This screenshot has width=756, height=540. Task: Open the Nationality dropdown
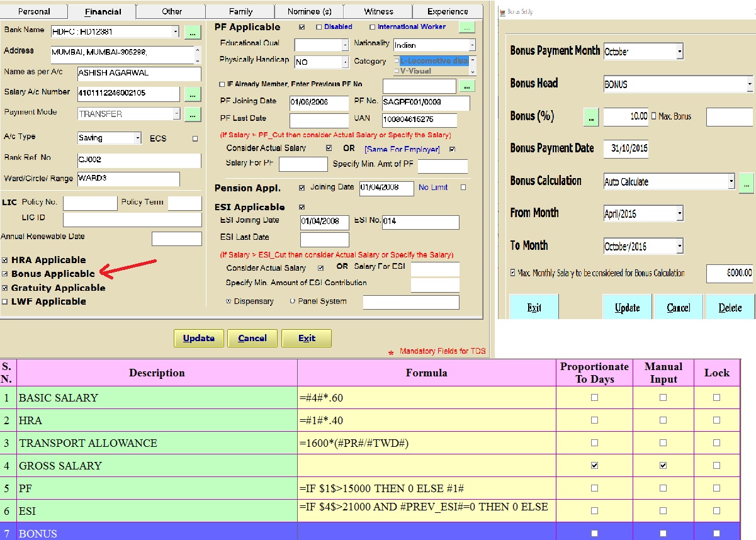coord(472,45)
